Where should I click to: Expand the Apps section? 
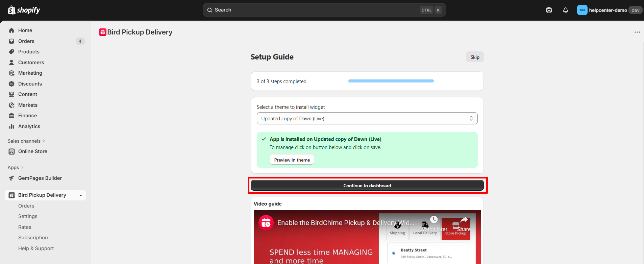click(x=16, y=167)
